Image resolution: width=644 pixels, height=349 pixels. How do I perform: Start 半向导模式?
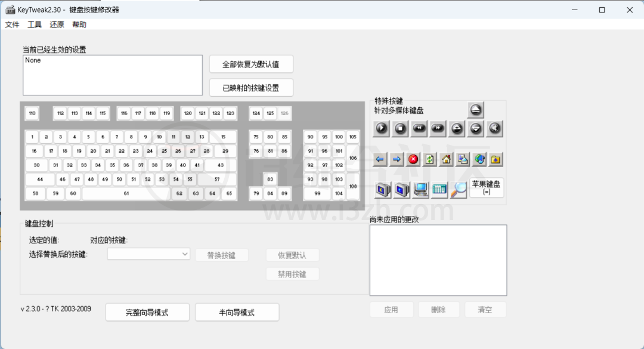click(237, 313)
